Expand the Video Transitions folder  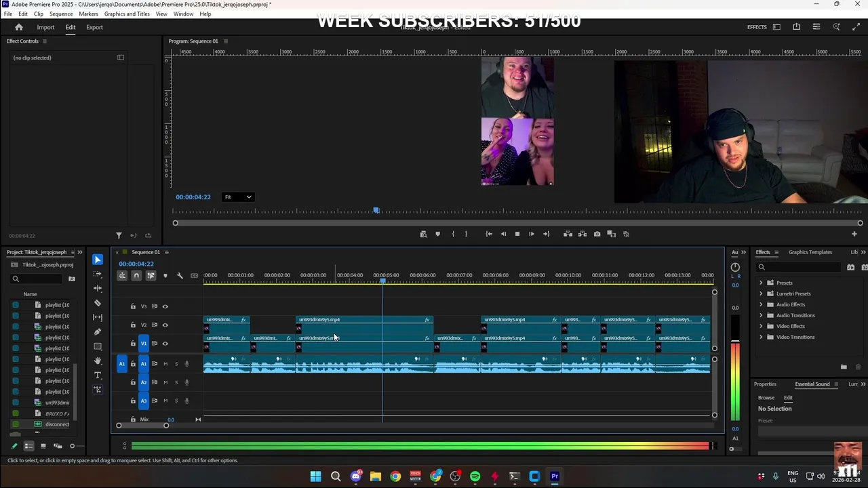point(761,337)
